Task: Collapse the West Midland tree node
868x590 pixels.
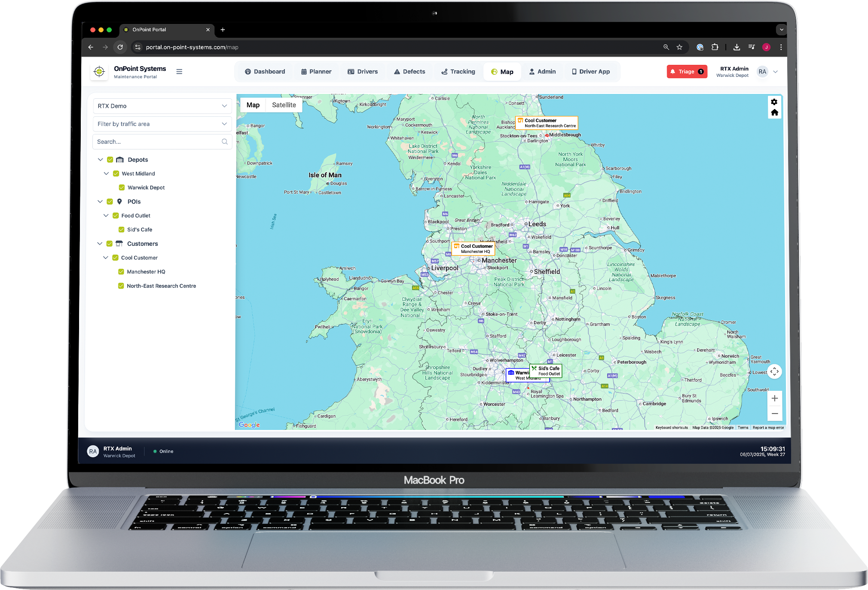Action: click(x=106, y=173)
